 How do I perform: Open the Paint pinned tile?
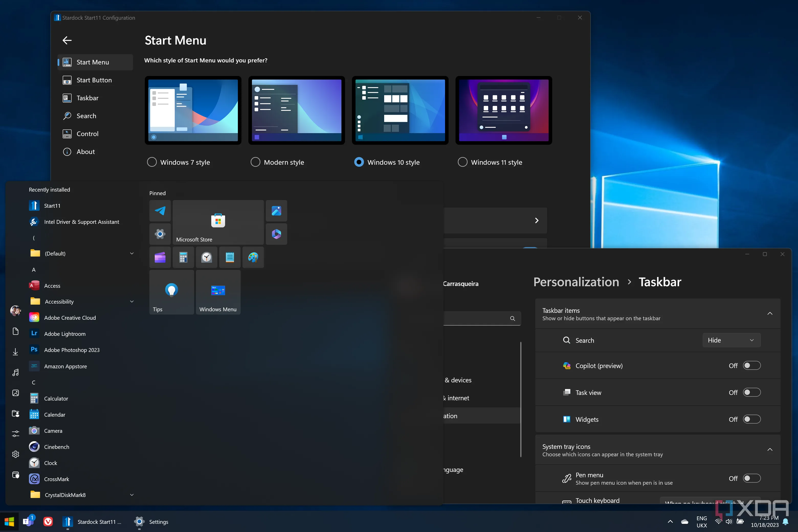tap(253, 258)
